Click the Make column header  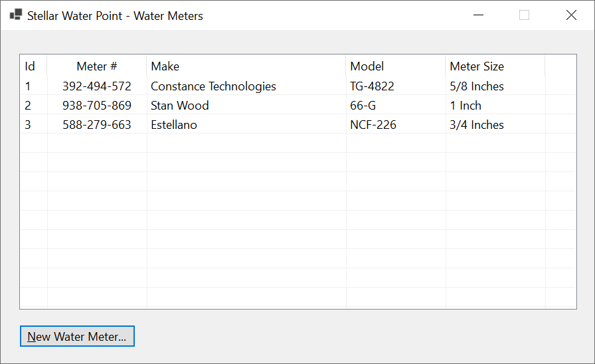[246, 66]
